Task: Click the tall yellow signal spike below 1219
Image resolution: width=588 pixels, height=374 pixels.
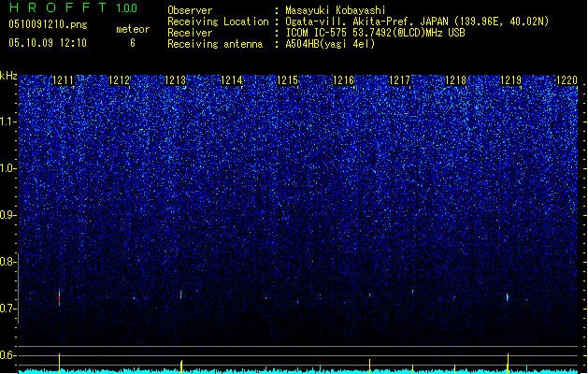Action: [509, 363]
